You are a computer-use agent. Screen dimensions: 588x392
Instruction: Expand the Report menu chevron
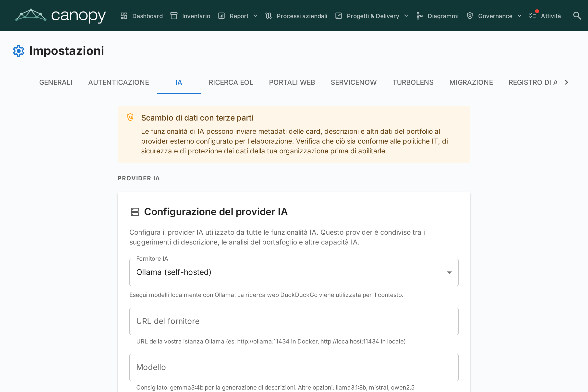(x=255, y=16)
